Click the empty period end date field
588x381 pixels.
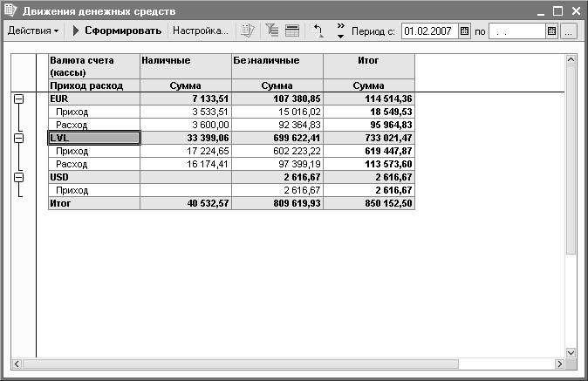coord(516,31)
